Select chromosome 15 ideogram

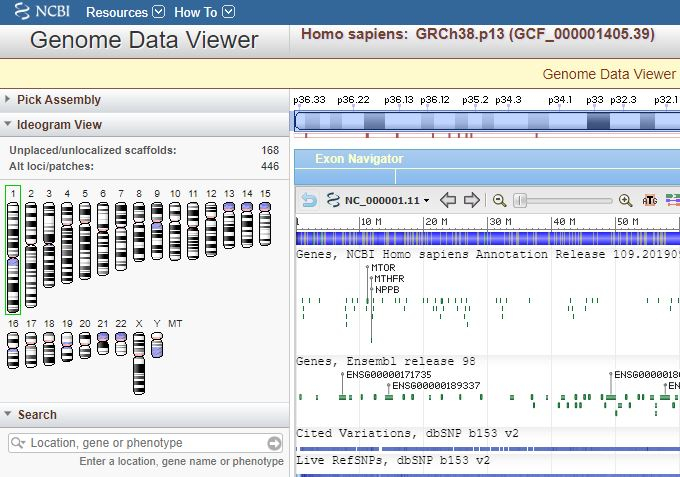pos(265,224)
